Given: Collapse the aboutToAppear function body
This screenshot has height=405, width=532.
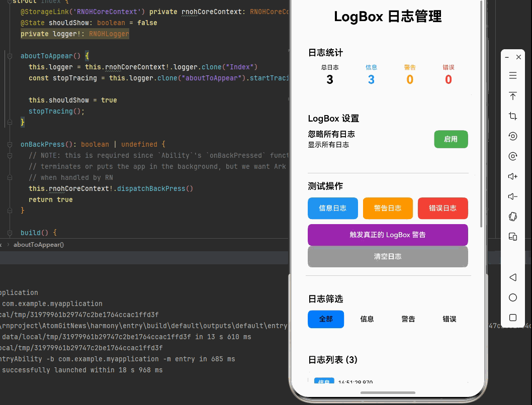Looking at the screenshot, I should [10, 56].
